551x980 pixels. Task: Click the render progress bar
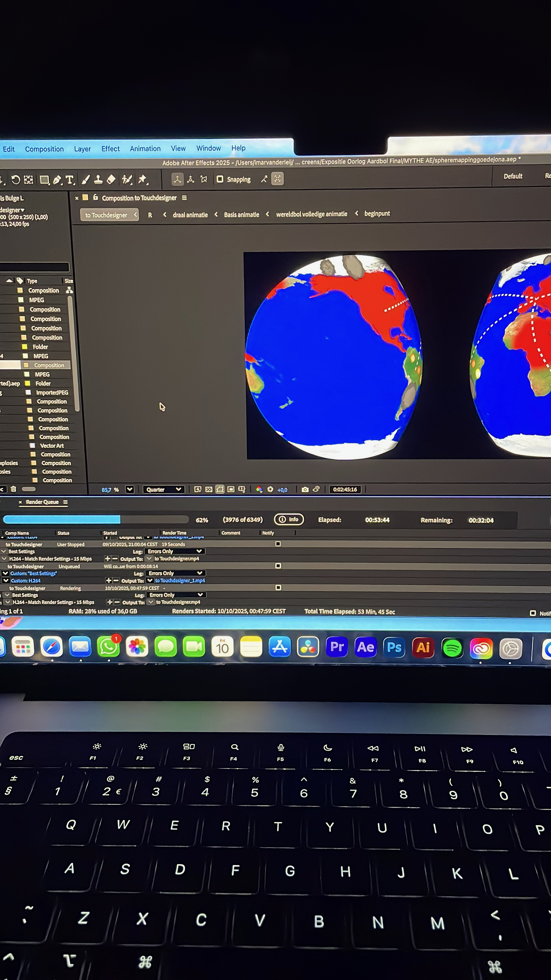(x=96, y=520)
